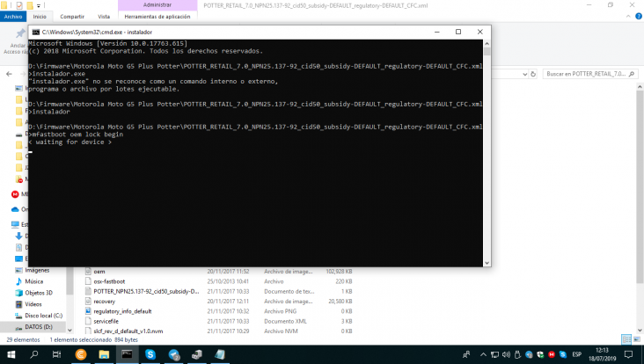644x364 pixels.
Task: Open File Explorer from taskbar
Action: [104, 354]
